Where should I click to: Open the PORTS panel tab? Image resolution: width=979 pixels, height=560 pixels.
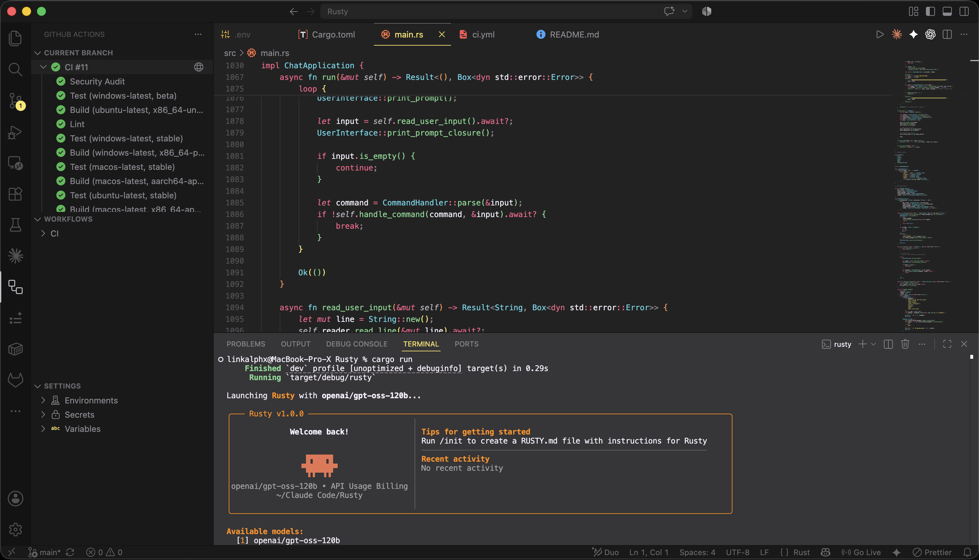[467, 344]
